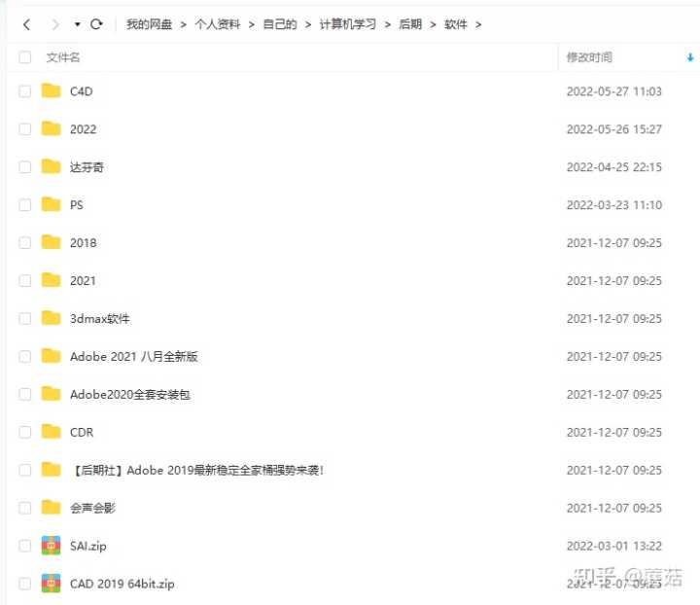Go forward with the right arrow
Viewport: 700px width, 605px height.
pos(54,24)
